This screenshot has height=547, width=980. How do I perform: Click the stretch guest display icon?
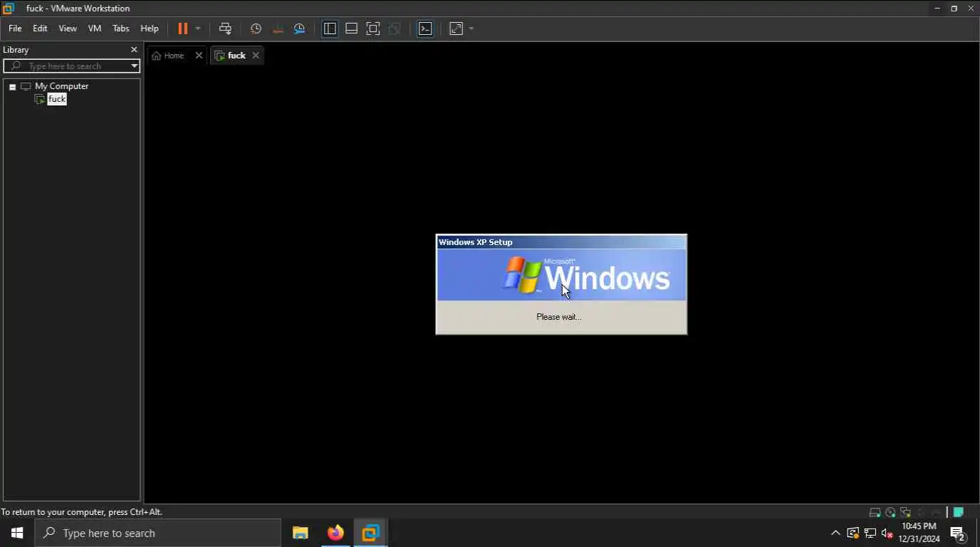[457, 28]
